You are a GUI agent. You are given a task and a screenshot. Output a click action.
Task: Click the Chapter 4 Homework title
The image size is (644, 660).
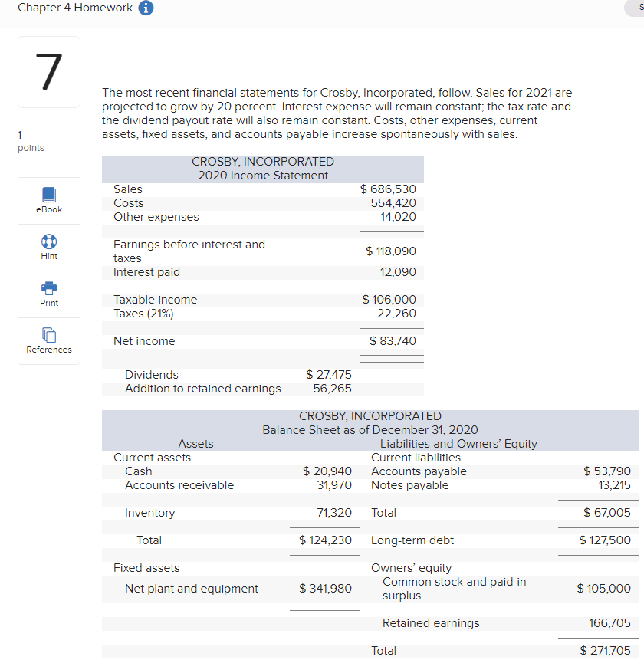tap(74, 8)
